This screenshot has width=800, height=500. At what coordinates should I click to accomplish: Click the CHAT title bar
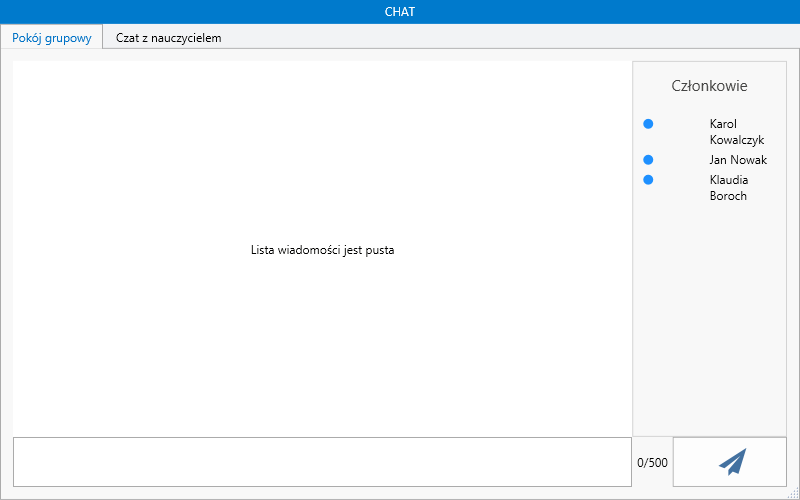coord(400,12)
